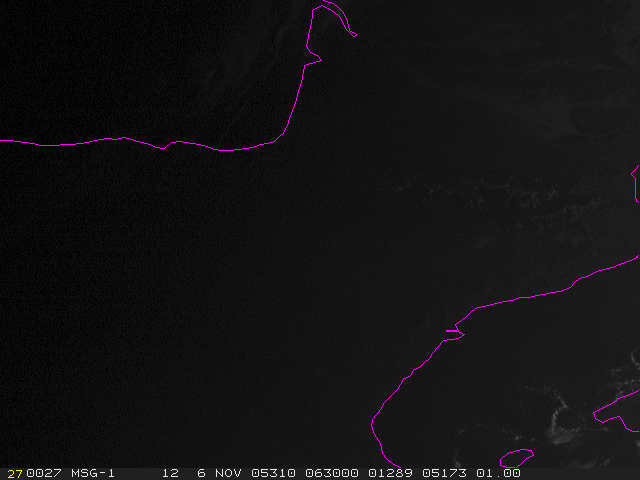Screen dimensions: 640x480
Task: Click the '05173' element coordinate value
Action: tap(444, 473)
